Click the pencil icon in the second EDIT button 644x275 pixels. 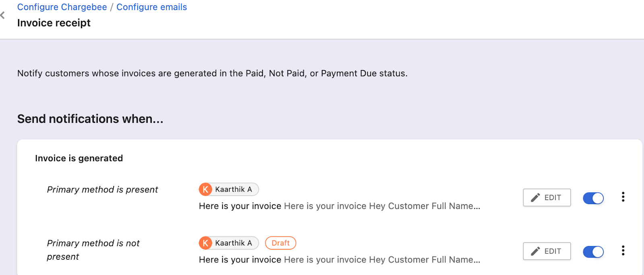click(535, 251)
